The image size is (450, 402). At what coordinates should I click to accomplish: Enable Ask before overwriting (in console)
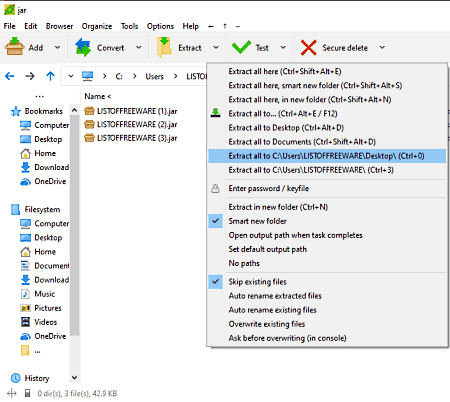coord(327,338)
